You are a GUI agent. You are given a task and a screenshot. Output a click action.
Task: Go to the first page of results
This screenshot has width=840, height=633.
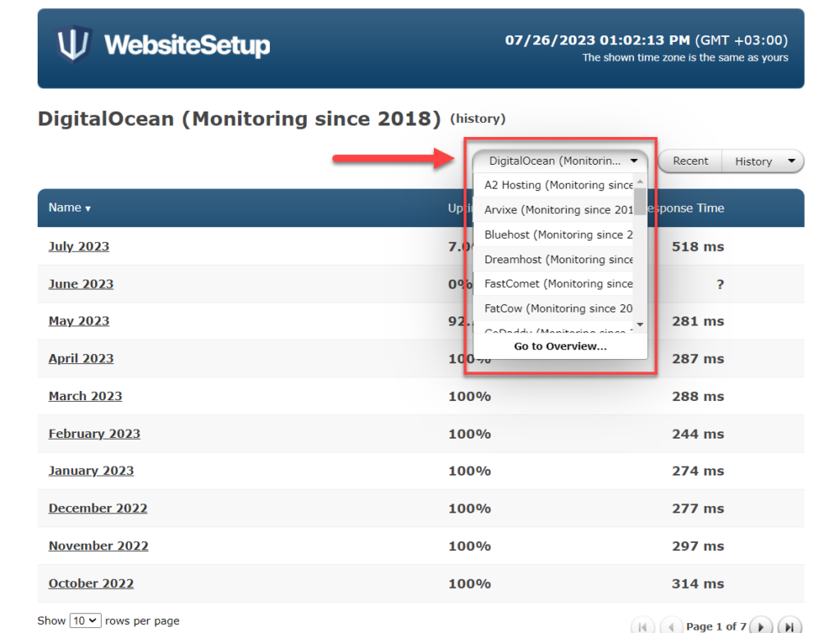click(642, 626)
